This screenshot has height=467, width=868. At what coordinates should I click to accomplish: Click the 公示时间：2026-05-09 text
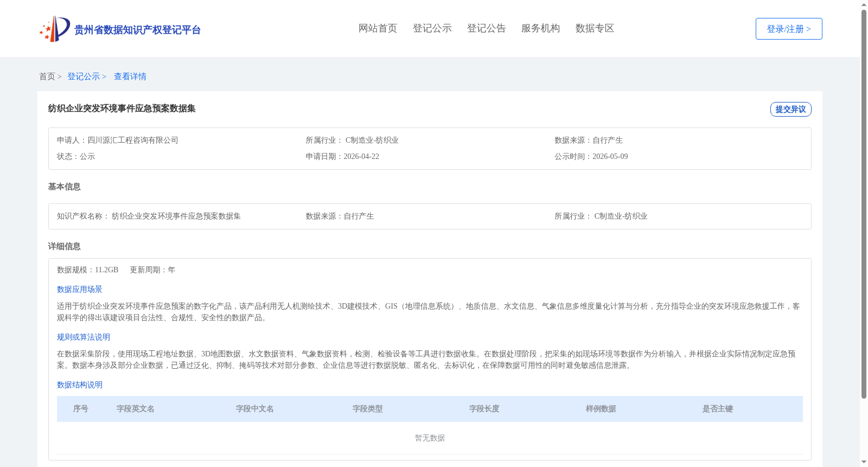click(591, 156)
